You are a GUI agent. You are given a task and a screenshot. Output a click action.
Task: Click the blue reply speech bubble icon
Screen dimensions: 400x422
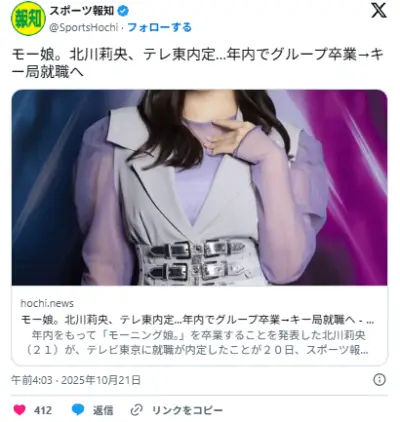coord(78,410)
